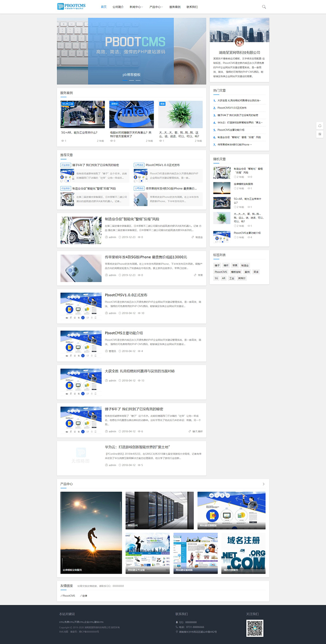Expand the 产品中心 navigation dropdown
The image size is (326, 644).
point(156,7)
